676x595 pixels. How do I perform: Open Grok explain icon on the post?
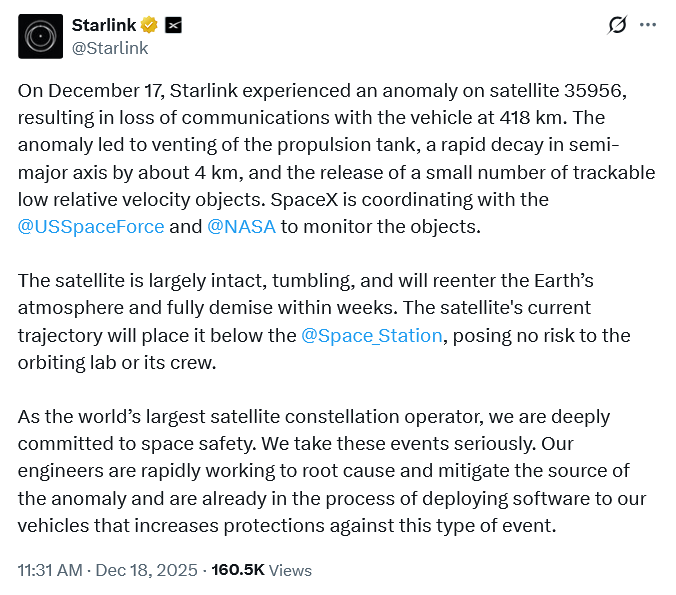617,25
